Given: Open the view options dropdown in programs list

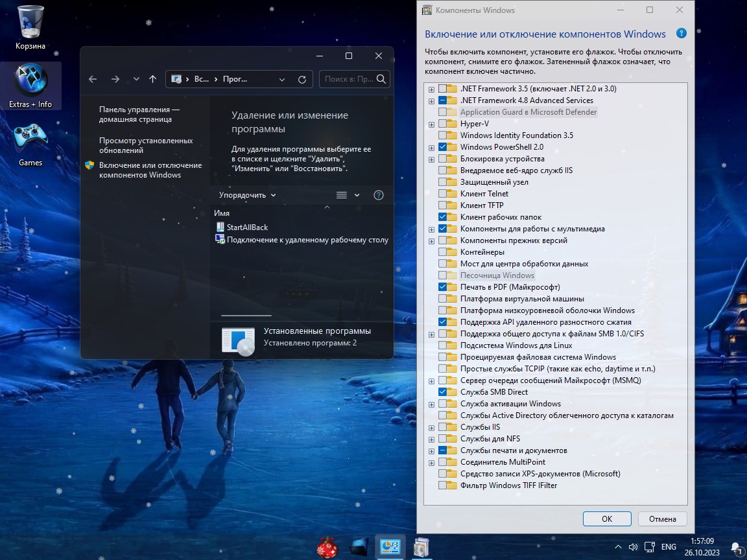Looking at the screenshot, I should point(357,195).
